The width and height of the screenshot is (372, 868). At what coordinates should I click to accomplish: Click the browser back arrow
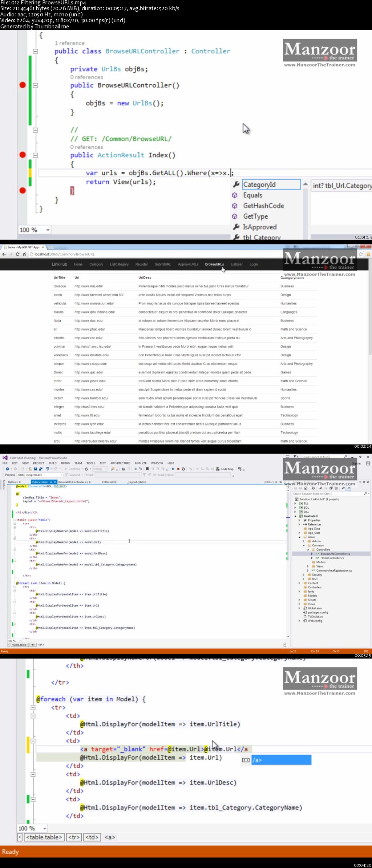point(4,254)
